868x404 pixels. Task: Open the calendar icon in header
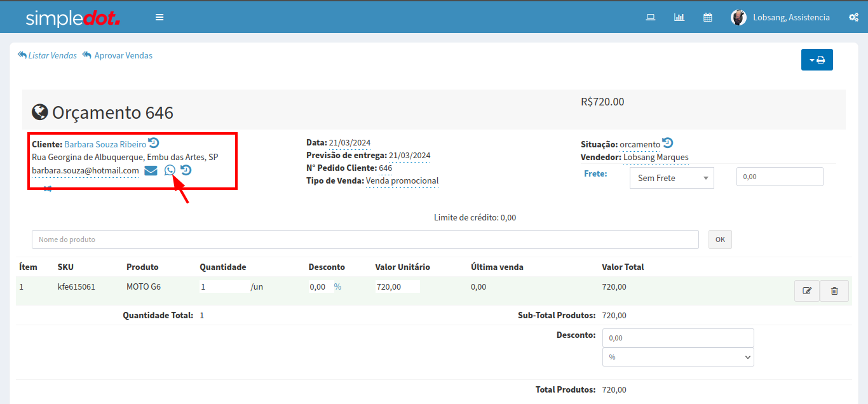(x=707, y=17)
